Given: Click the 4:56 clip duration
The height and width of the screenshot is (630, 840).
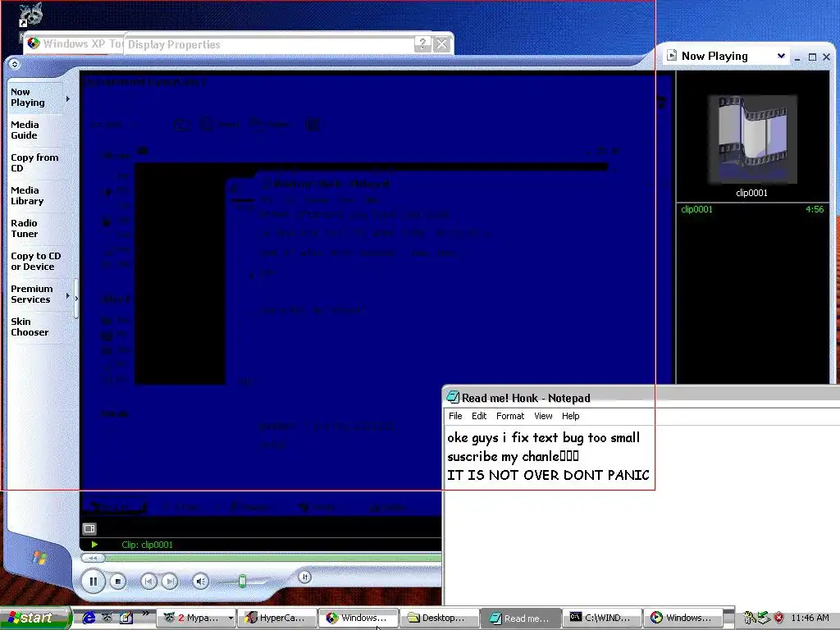Looking at the screenshot, I should point(815,209).
